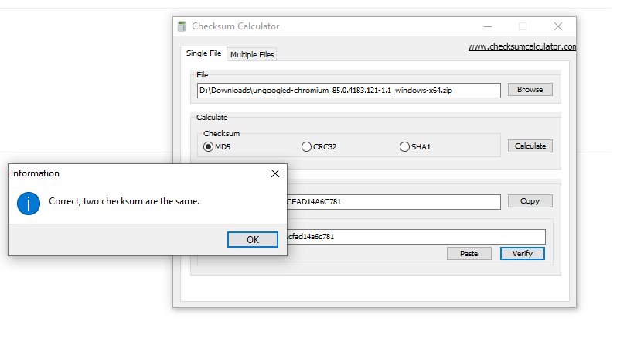Click the maximize button of Checksum Calculator

tap(523, 26)
